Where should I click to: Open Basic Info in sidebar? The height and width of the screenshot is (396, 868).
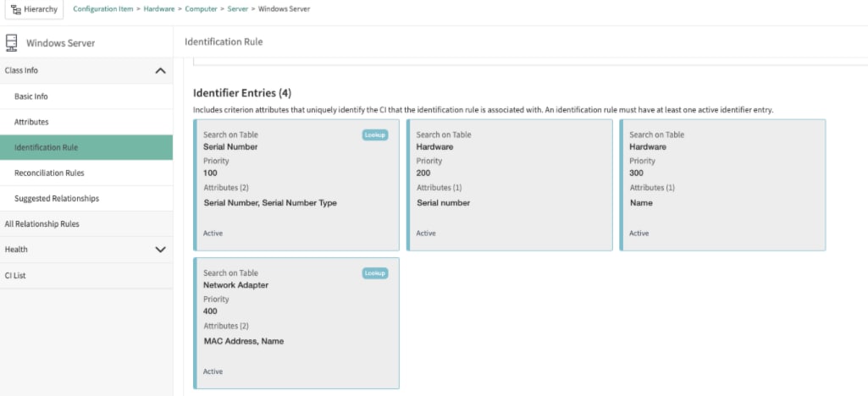coord(86,96)
